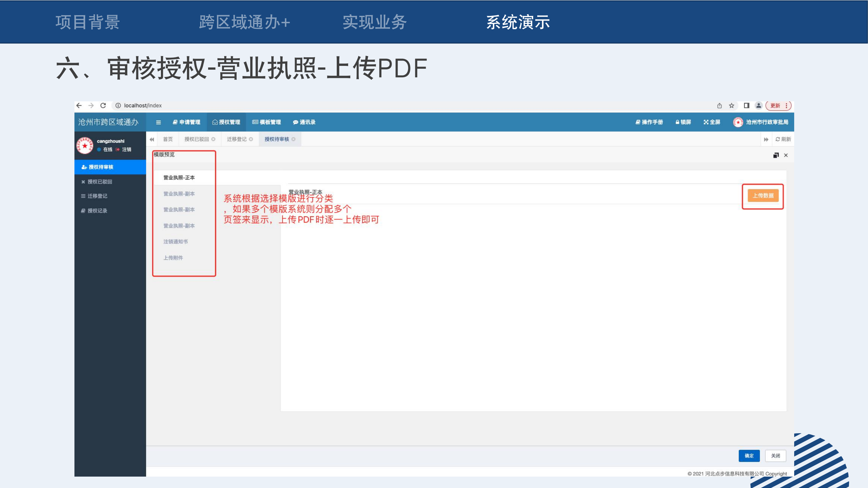Screen dimensions: 868x488
Task: Click the orange 上传数据 button
Action: [x=763, y=196]
